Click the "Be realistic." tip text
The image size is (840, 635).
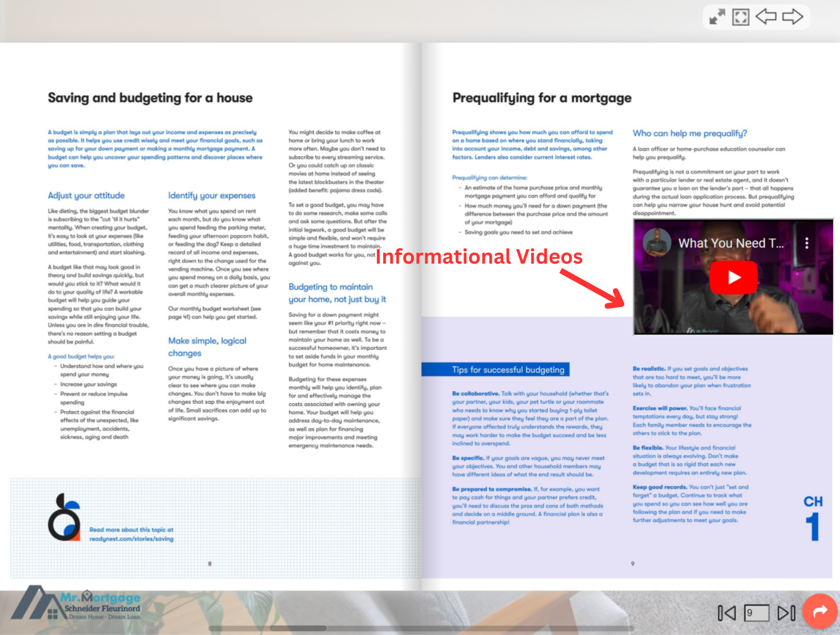tap(649, 369)
